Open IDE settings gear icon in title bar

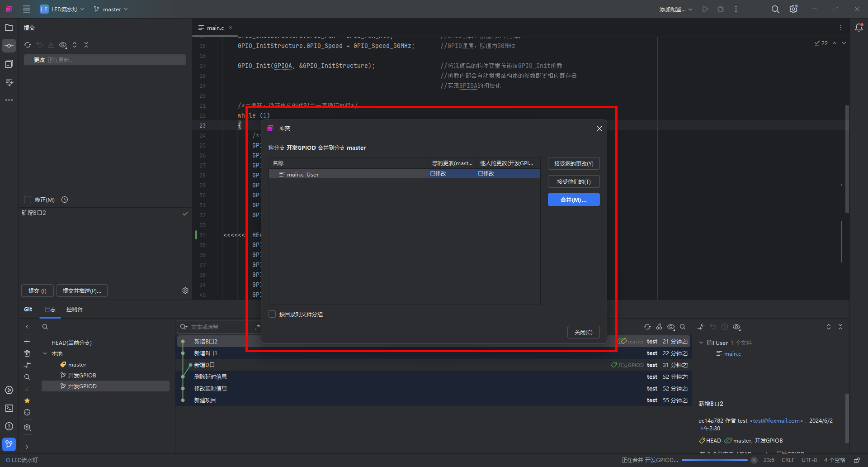tap(793, 9)
